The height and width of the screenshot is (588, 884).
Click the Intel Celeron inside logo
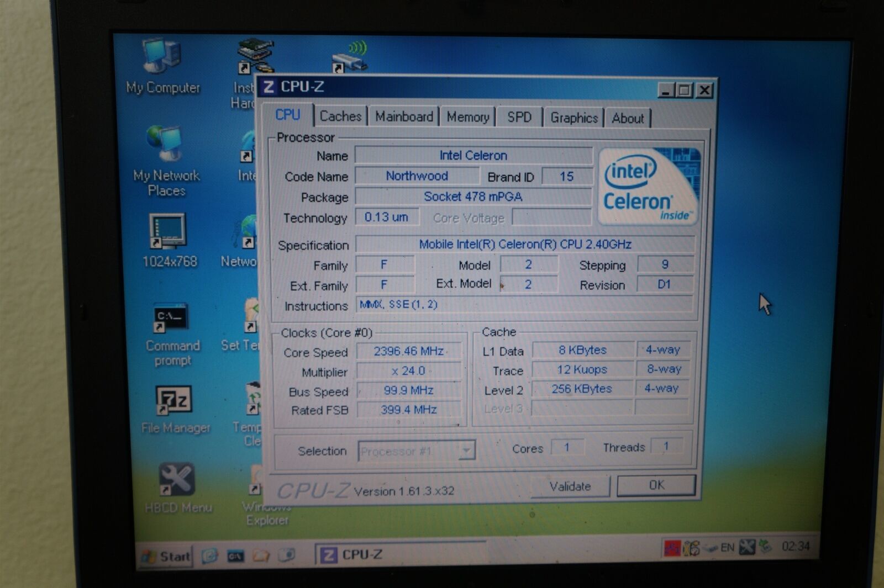(x=649, y=186)
